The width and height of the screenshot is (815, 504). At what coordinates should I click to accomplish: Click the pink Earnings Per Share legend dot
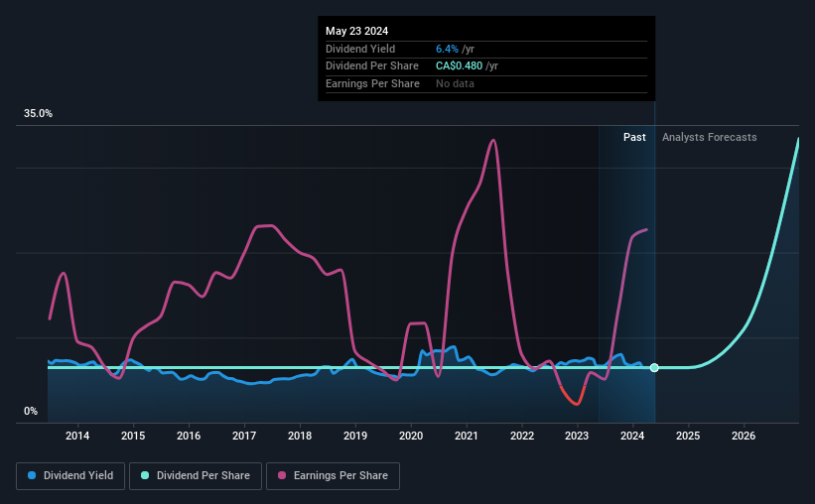[x=282, y=475]
